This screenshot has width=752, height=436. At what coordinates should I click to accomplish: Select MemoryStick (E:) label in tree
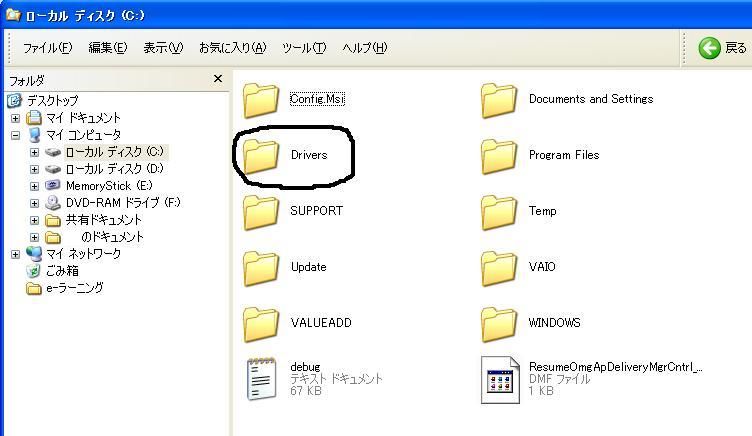pos(109,186)
